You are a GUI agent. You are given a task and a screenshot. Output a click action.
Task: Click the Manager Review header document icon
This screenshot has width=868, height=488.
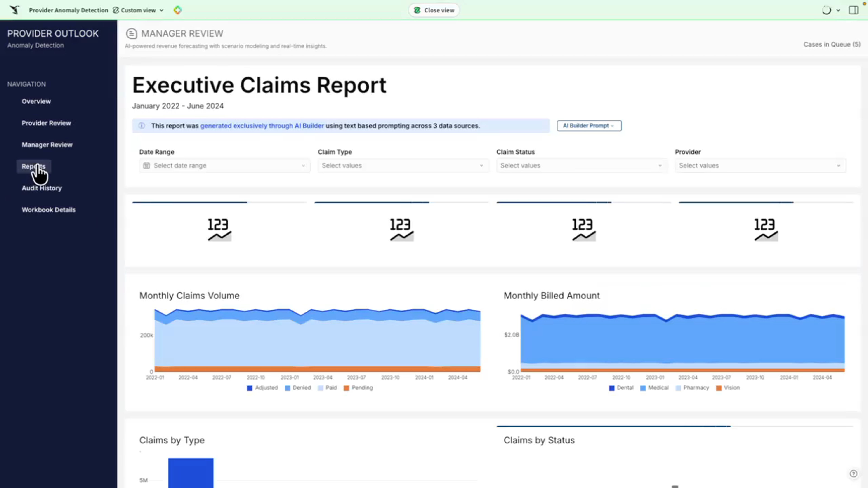tap(131, 33)
